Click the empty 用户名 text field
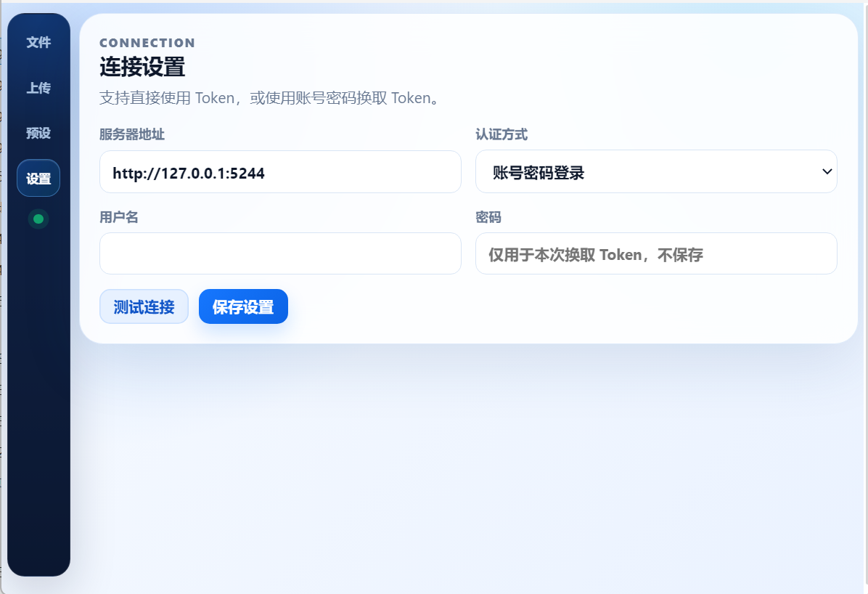Image resolution: width=868 pixels, height=594 pixels. (280, 253)
